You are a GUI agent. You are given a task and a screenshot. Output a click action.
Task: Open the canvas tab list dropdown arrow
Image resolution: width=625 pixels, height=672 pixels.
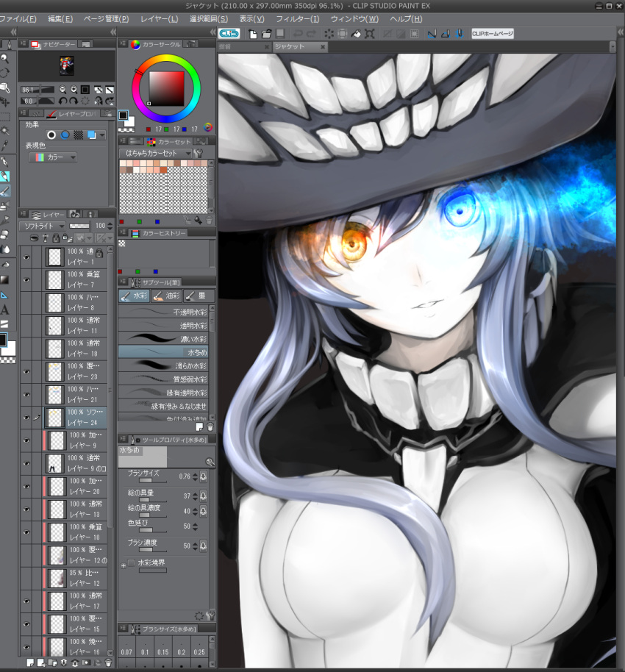(612, 47)
